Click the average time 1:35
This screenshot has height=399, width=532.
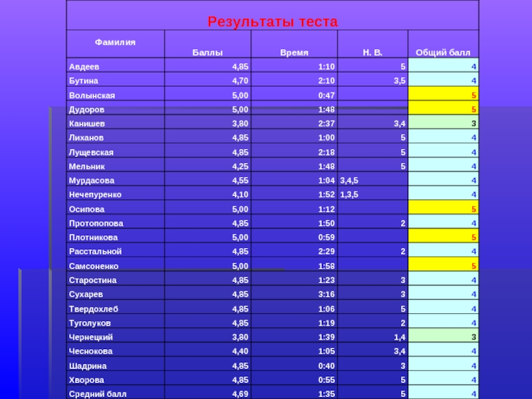pos(327,394)
